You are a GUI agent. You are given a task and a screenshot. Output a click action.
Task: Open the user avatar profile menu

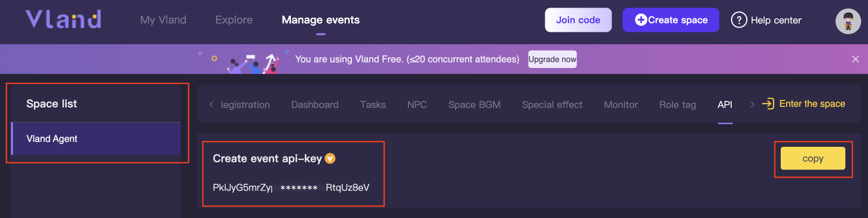pyautogui.click(x=848, y=21)
